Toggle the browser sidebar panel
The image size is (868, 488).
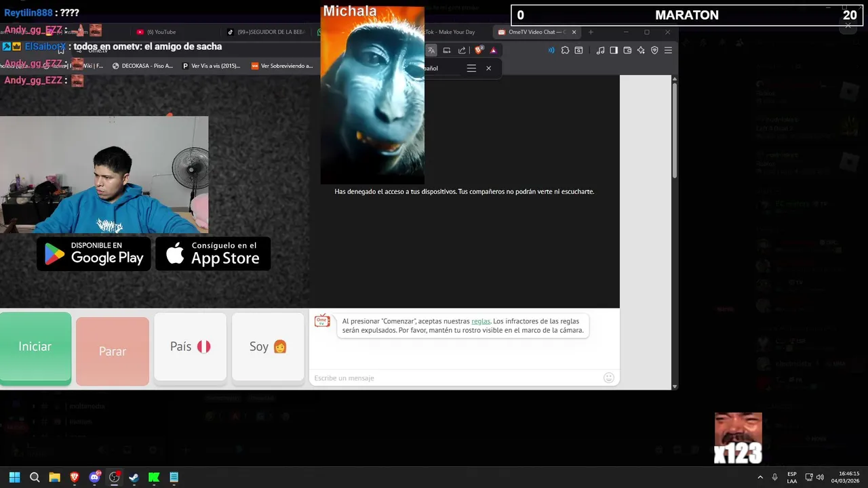[x=614, y=50]
